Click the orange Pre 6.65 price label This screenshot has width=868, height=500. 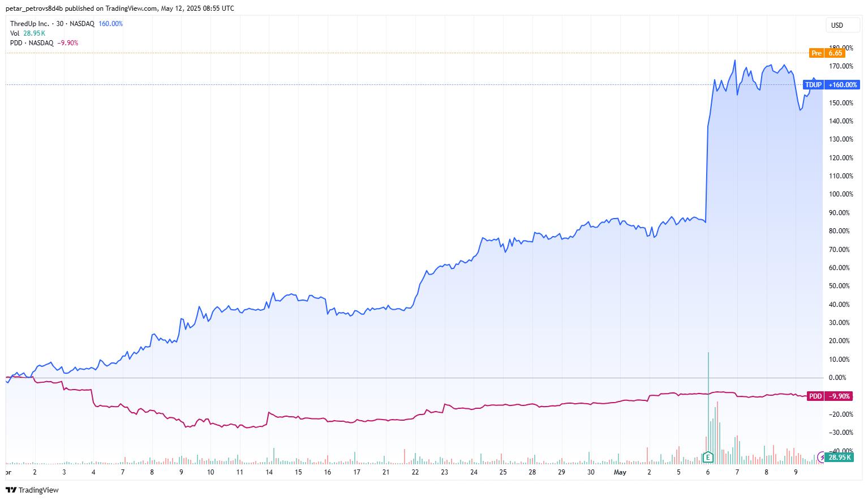[827, 53]
